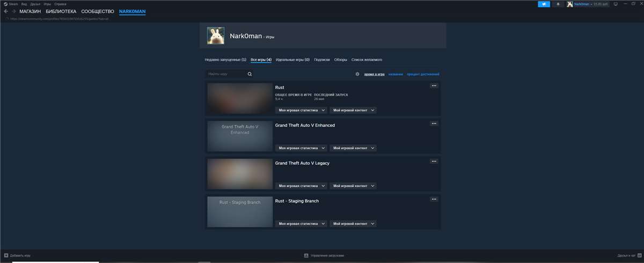Open the Steam menu

13,4
